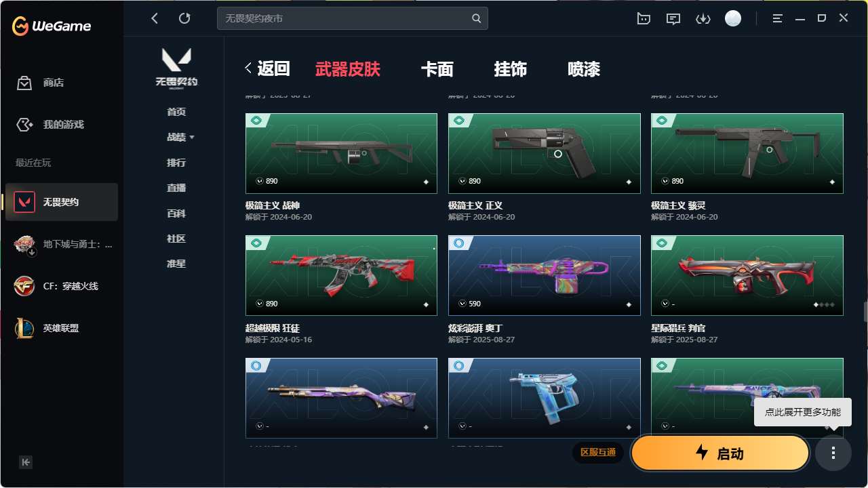868x488 pixels.
Task: Open the messages chat icon
Action: 673,18
